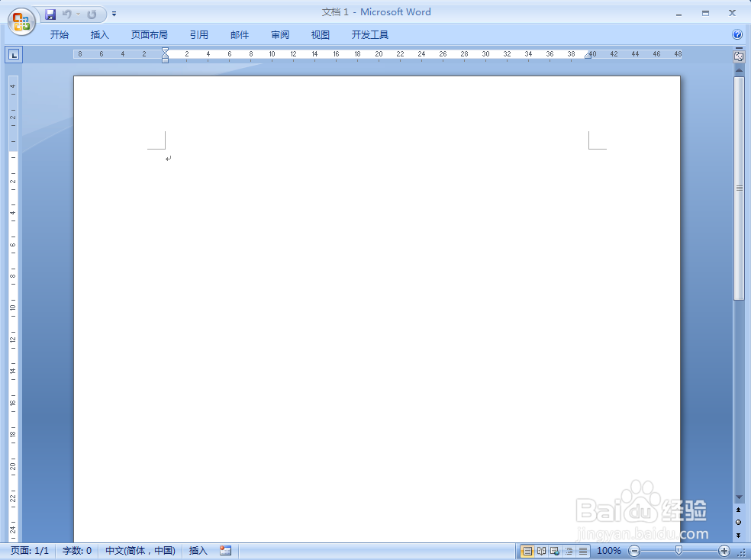Switch to Draft view

click(x=583, y=552)
